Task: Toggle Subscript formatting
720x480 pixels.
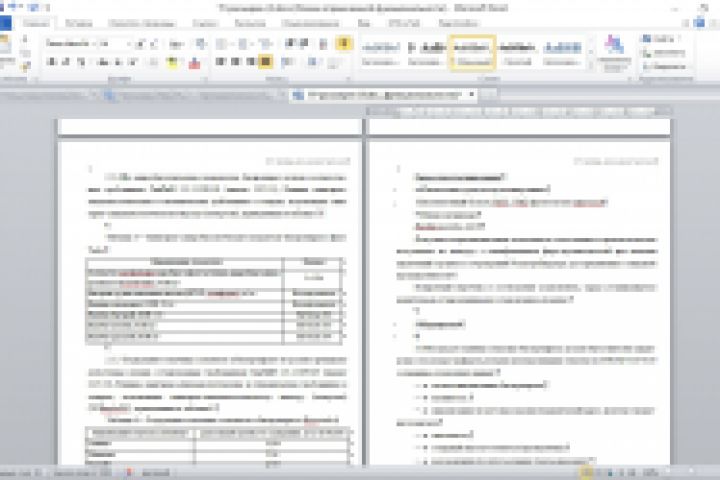Action: point(118,62)
